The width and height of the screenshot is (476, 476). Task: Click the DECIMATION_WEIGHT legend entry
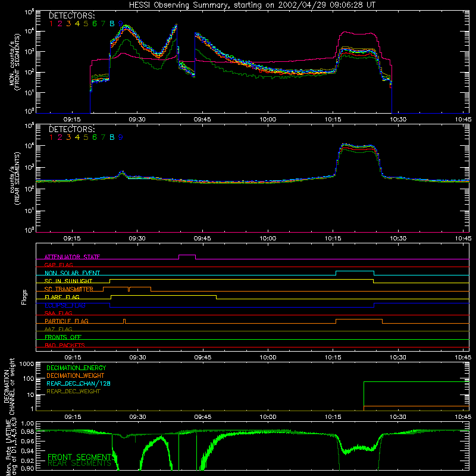[x=76, y=375]
